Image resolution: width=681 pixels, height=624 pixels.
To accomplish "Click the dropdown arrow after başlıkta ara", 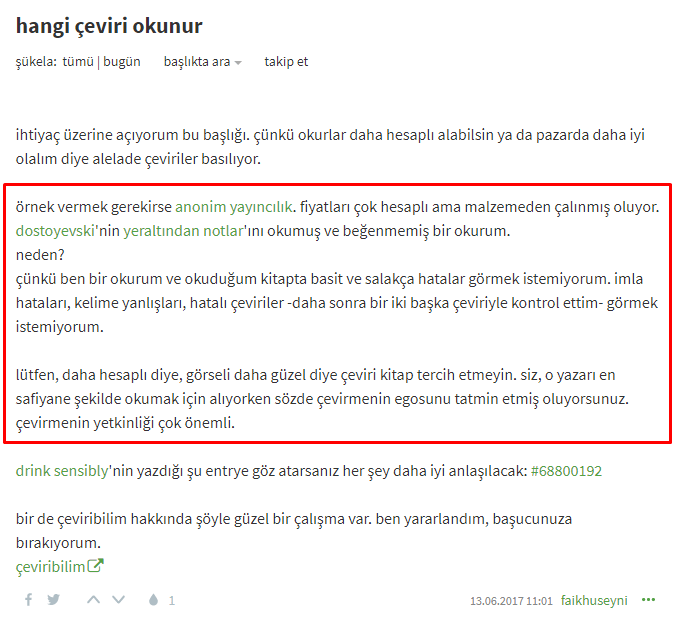I will click(238, 63).
